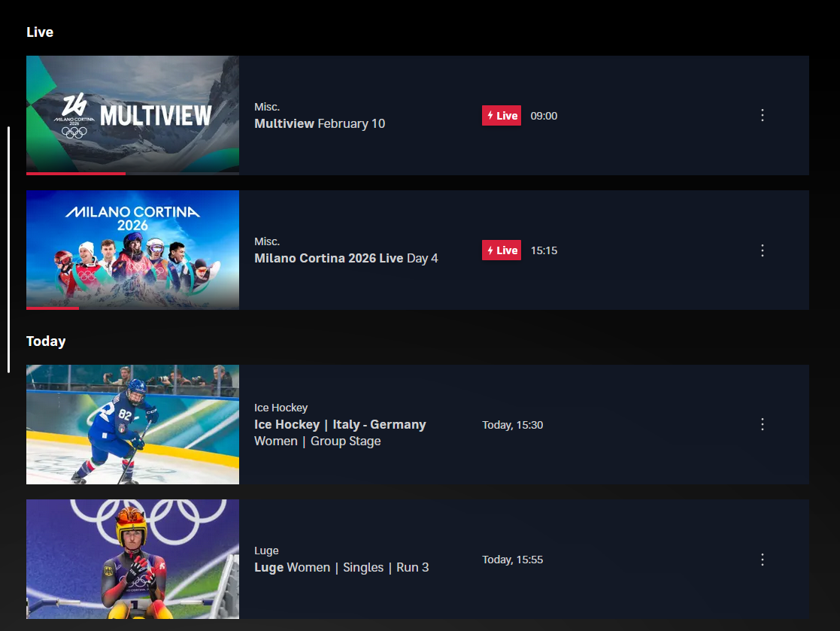Open the ice hockey player thumbnail
840x631 pixels.
point(133,424)
